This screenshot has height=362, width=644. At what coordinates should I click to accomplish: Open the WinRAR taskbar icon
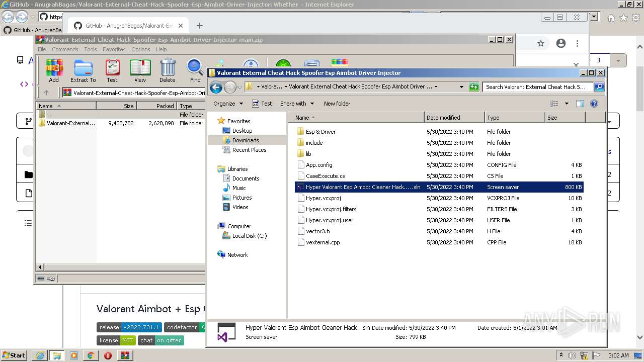[x=125, y=355]
